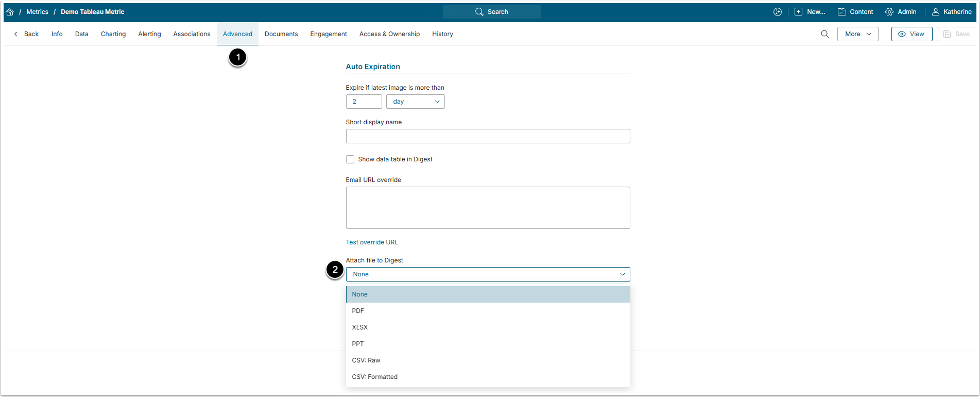Click the magnifier icon in the editor toolbar
The height and width of the screenshot is (397, 980).
(x=824, y=34)
